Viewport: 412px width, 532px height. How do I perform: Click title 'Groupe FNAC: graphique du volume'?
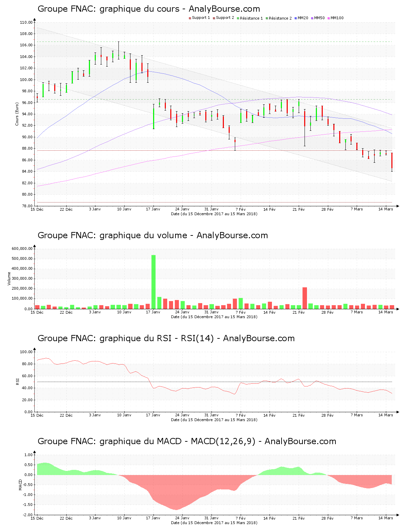tap(112, 235)
